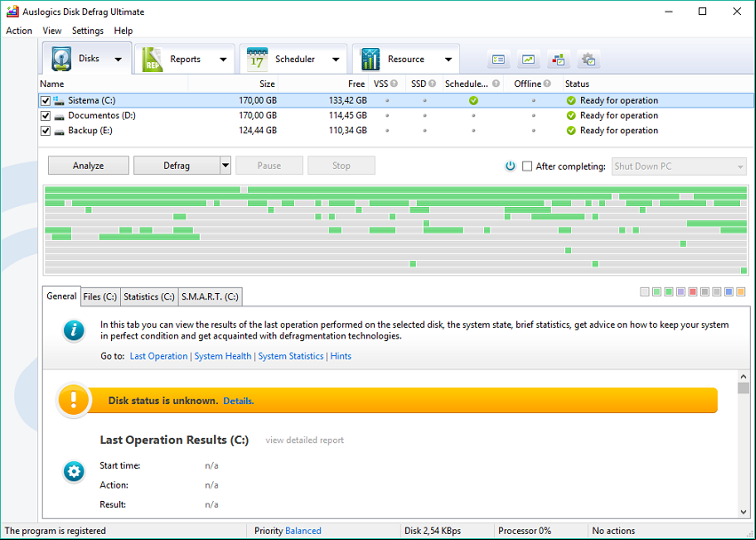Open the Settings menu
This screenshot has width=756, height=540.
coord(88,30)
